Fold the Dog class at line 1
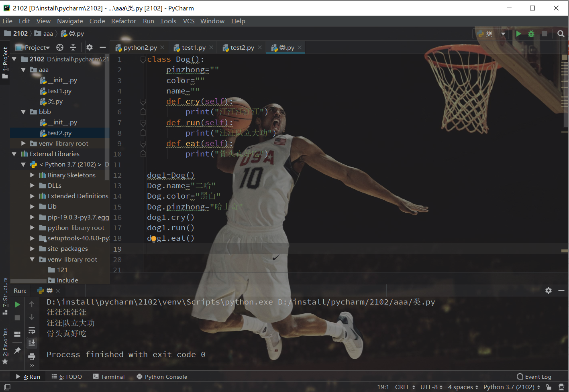This screenshot has width=569, height=392. [143, 59]
